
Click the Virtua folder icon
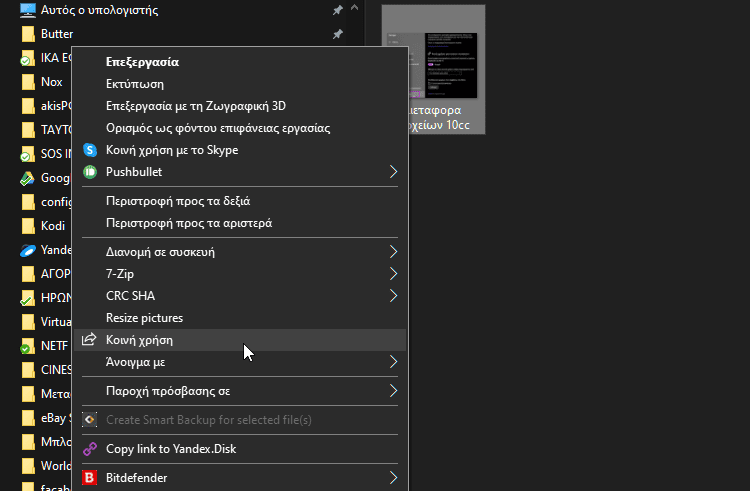[28, 322]
